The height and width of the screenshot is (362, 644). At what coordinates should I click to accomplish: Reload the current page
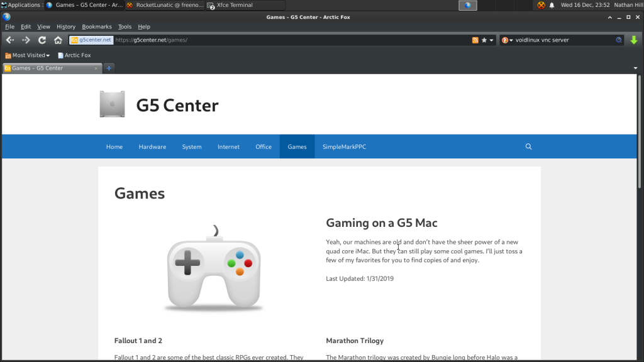(42, 40)
